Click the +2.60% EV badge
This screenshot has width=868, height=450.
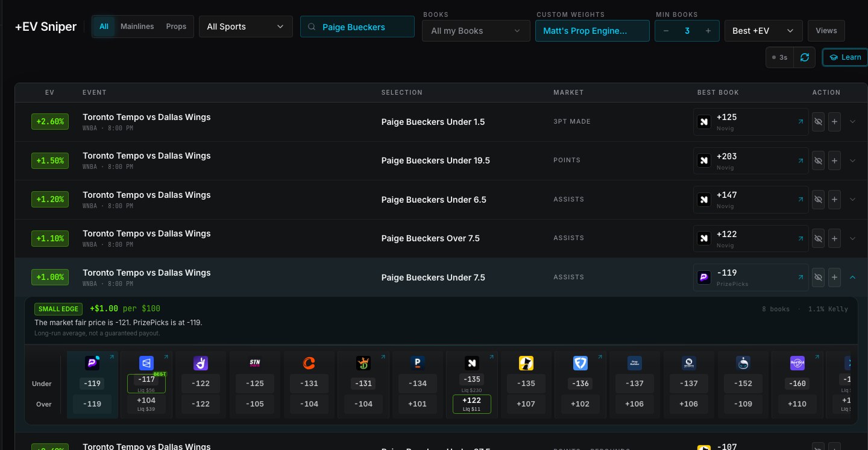tap(50, 121)
